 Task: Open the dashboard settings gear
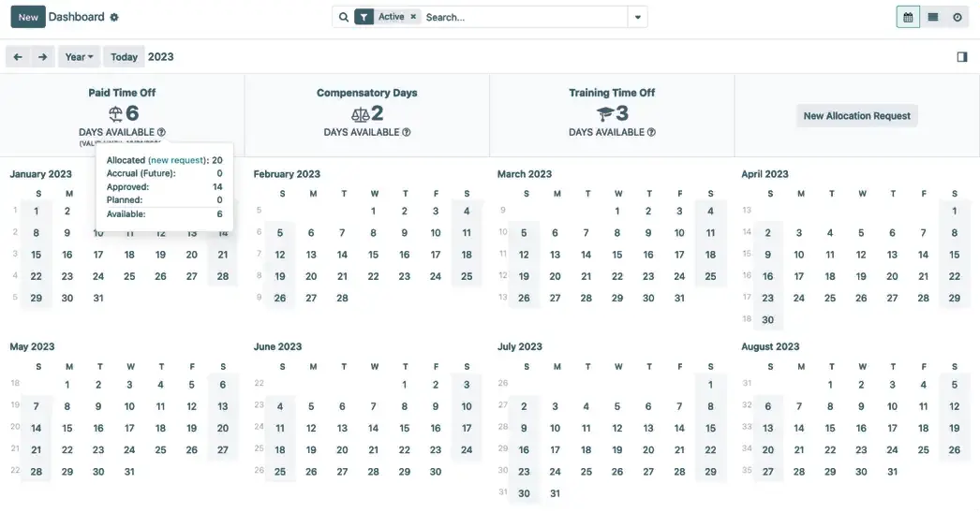114,17
